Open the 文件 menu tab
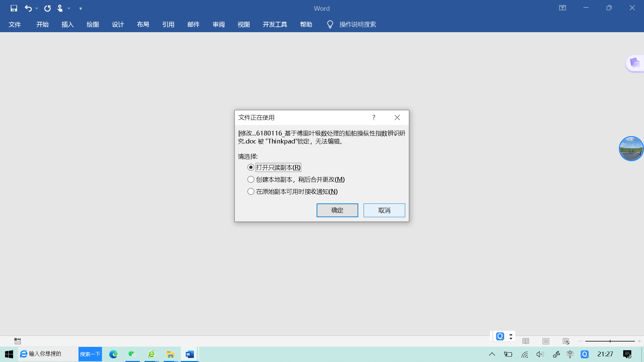The width and height of the screenshot is (644, 362). [x=15, y=24]
